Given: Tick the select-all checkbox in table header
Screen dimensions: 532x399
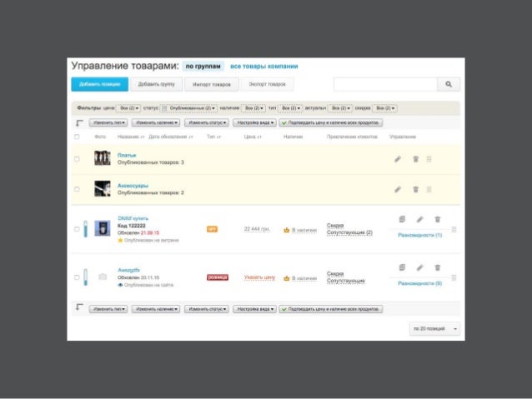Looking at the screenshot, I should pyautogui.click(x=77, y=137).
